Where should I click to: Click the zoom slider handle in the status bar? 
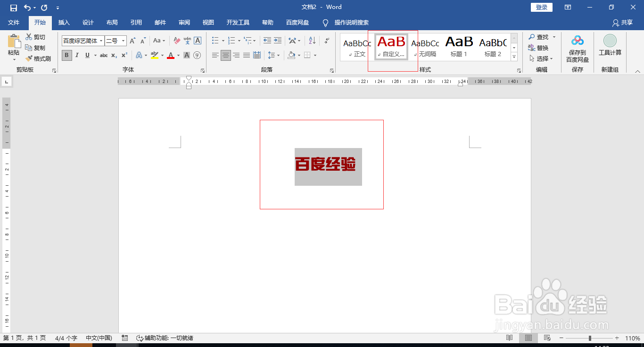click(x=590, y=338)
